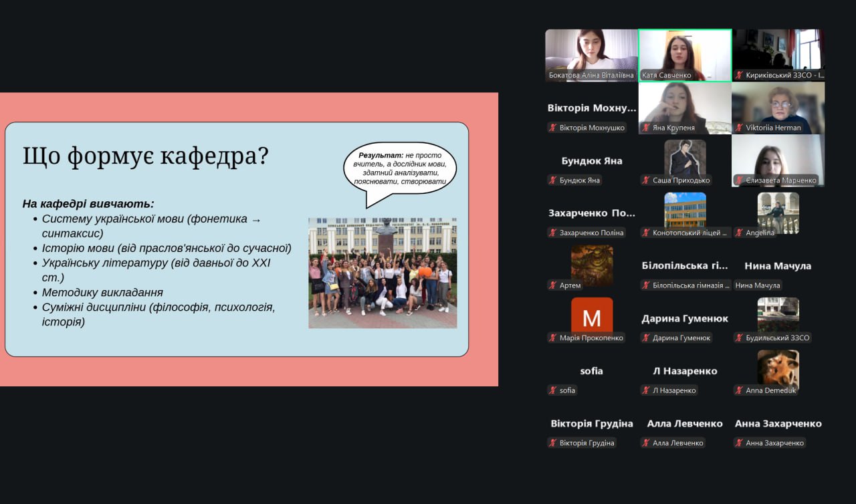856x504 pixels.
Task: Click the muted mic icon beside sofia
Action: click(553, 390)
